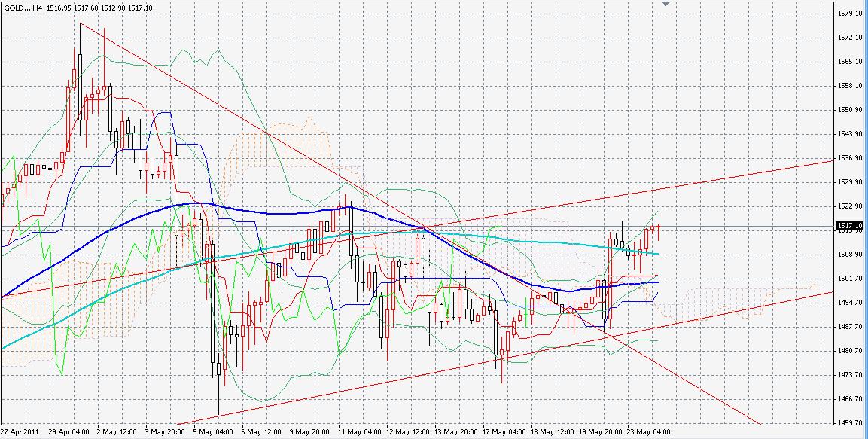Click the 11 May 04:00 time label
This screenshot has height=439, width=868.
click(358, 433)
